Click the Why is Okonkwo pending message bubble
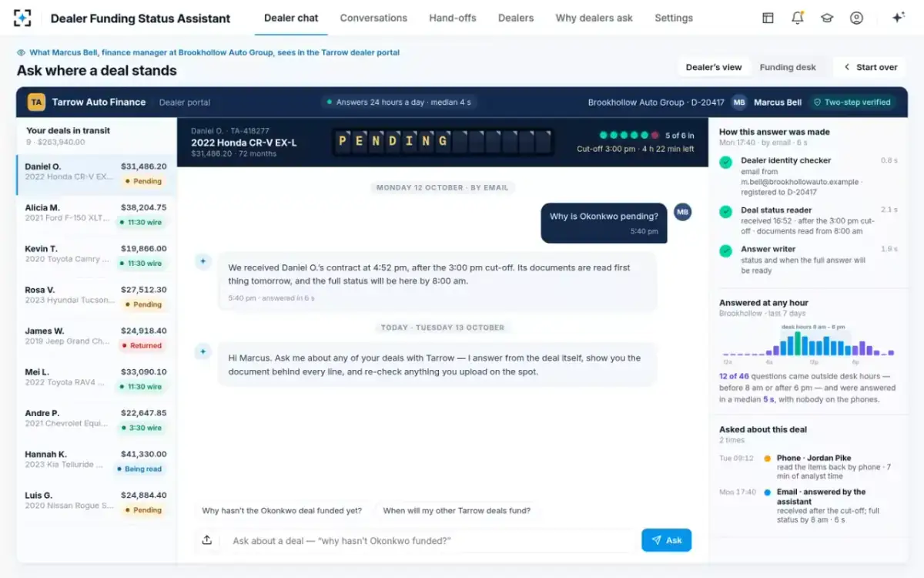 604,223
